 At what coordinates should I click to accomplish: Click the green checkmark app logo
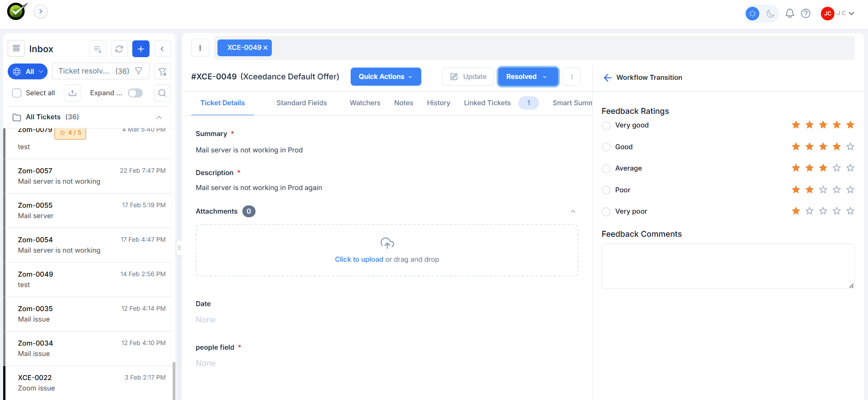click(x=17, y=11)
